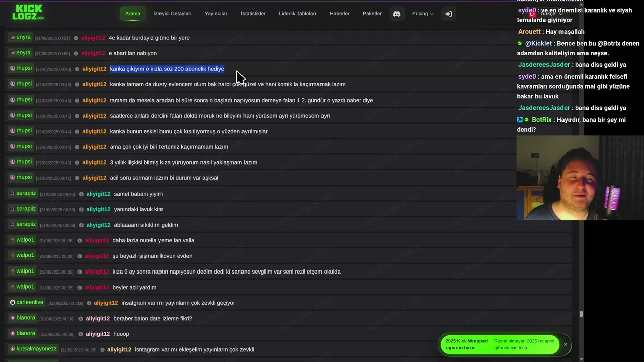Click the info dot beside 'beyler acil yardım'
Image resolution: width=644 pixels, height=362 pixels.
79,287
